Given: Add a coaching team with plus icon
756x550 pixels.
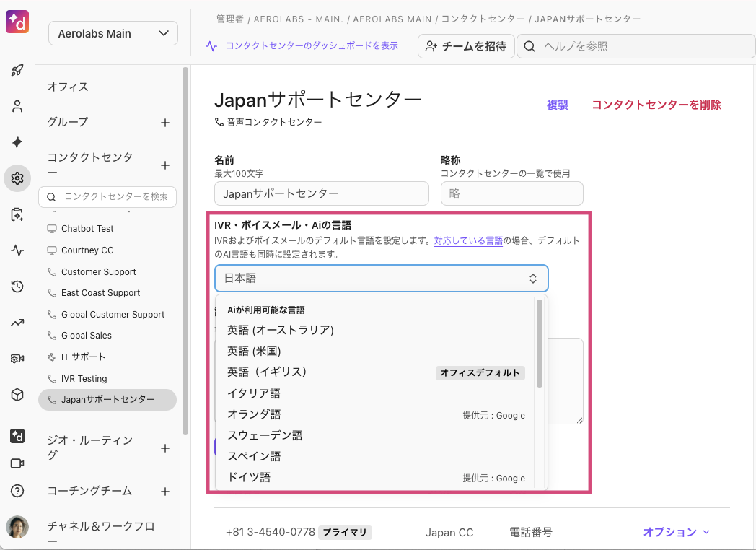Looking at the screenshot, I should 165,491.
